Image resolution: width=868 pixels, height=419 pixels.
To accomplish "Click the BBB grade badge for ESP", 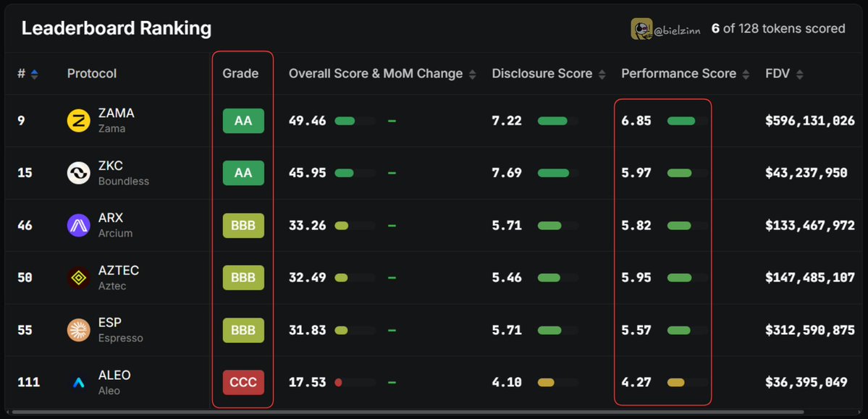I will click(x=243, y=330).
